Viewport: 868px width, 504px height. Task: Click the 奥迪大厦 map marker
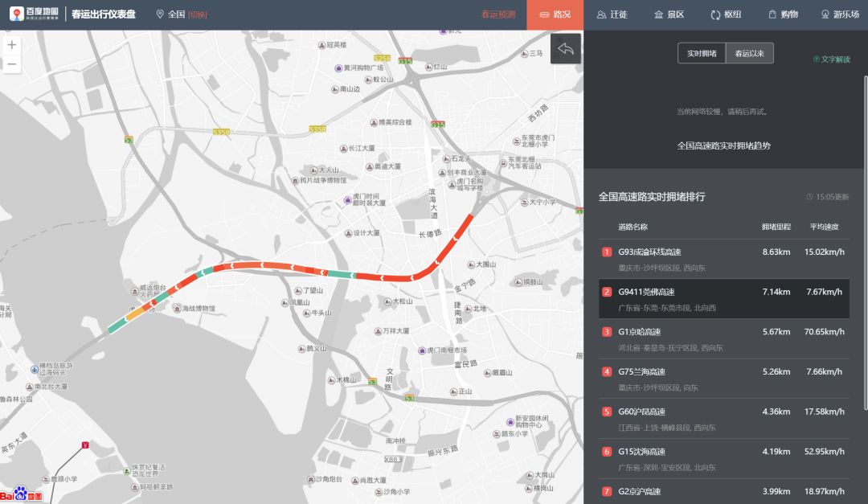tap(369, 166)
